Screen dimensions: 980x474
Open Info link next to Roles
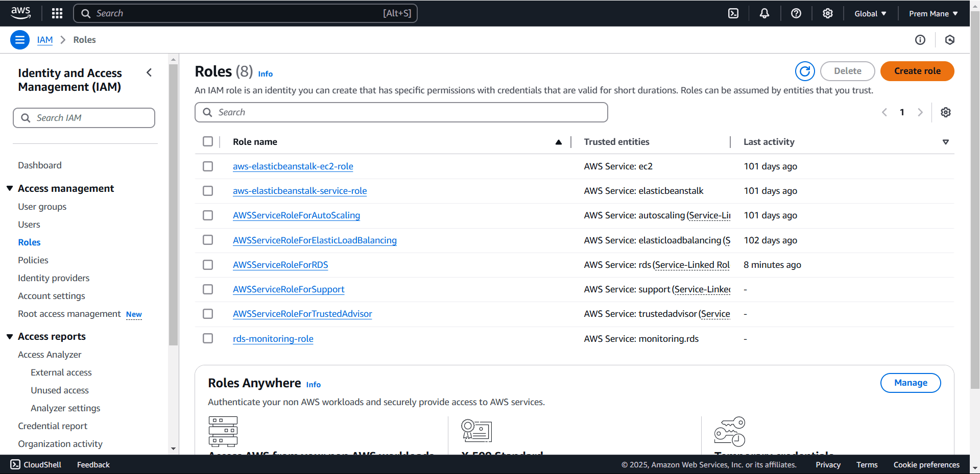[x=266, y=74]
